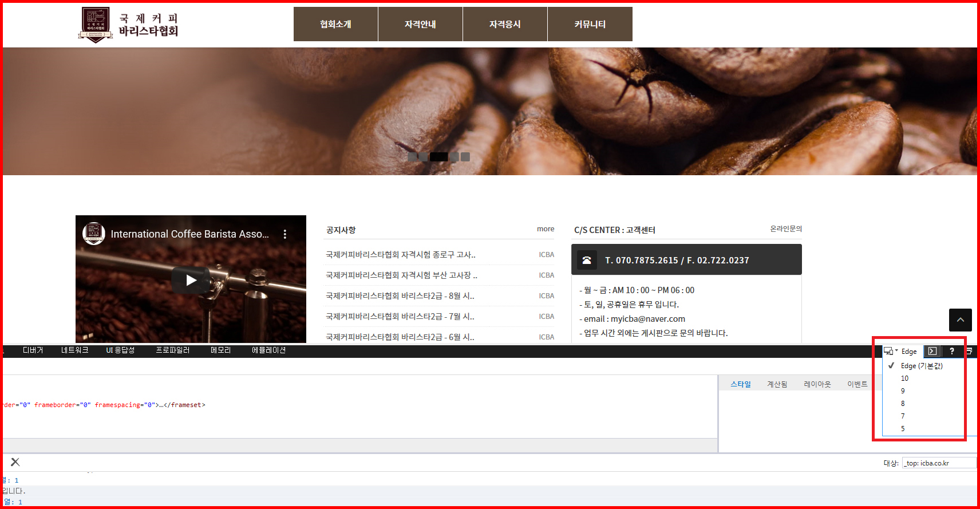Switch to the 계산됨 styles tab

777,384
